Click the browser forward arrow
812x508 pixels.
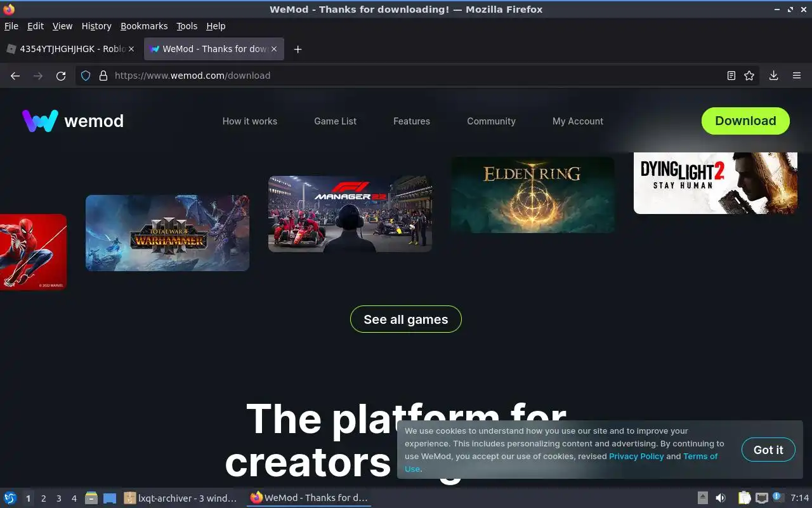pyautogui.click(x=38, y=76)
